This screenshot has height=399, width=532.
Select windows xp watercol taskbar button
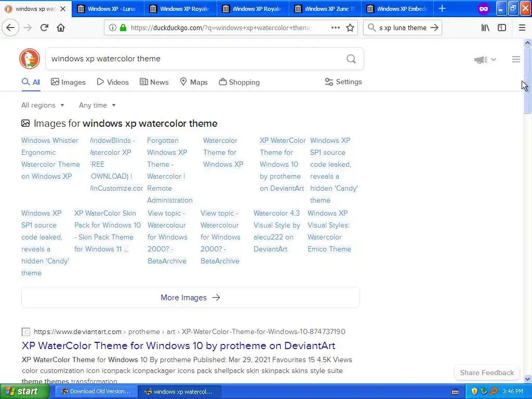179,392
